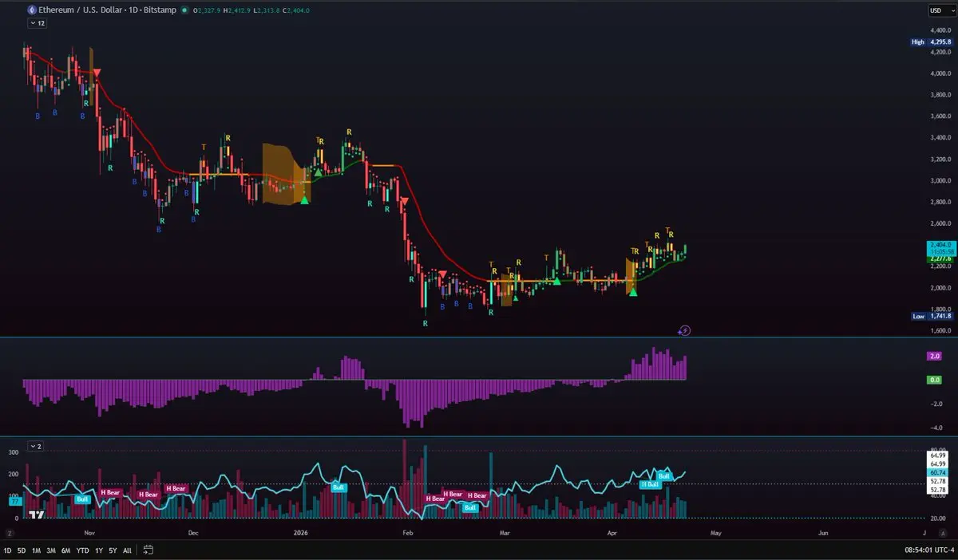
Task: Click the purple 2.0 histogram value label
Action: coord(935,356)
